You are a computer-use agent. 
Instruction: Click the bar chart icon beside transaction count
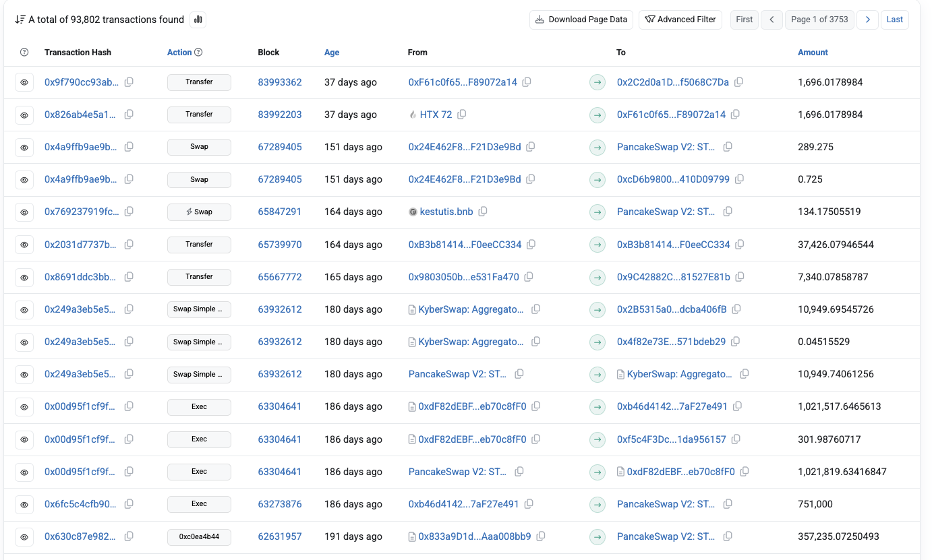tap(198, 20)
